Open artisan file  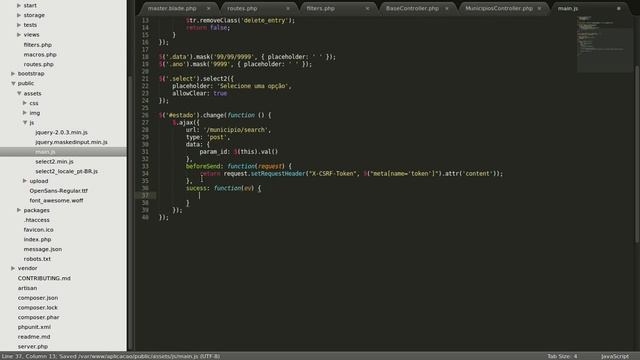point(27,288)
